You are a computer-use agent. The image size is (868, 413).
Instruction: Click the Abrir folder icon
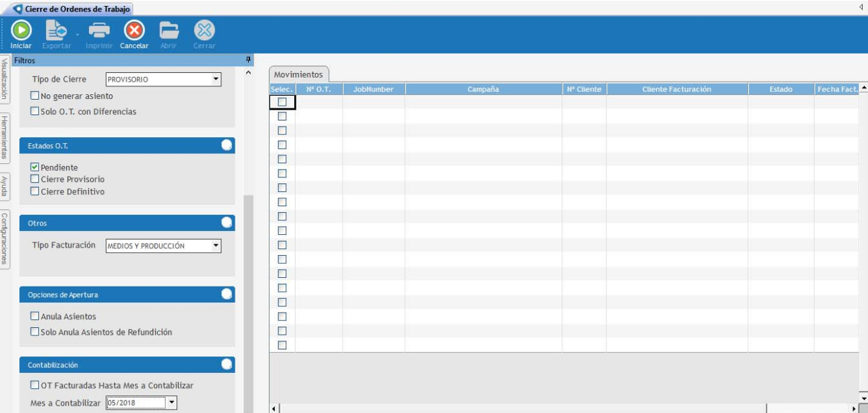[168, 31]
